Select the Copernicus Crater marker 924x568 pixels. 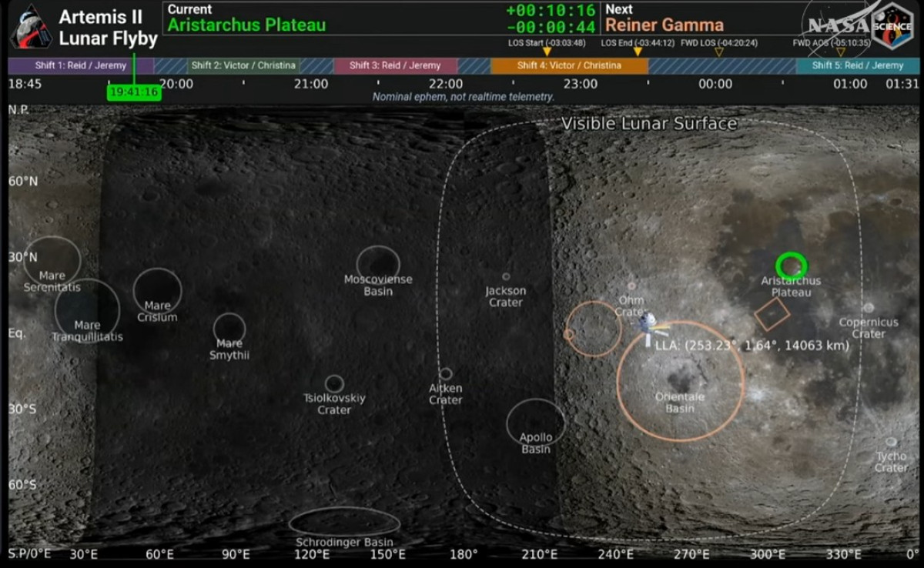[869, 308]
